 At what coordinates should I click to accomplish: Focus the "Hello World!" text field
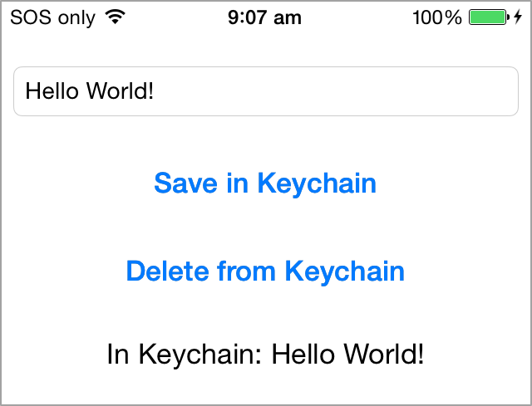265,90
